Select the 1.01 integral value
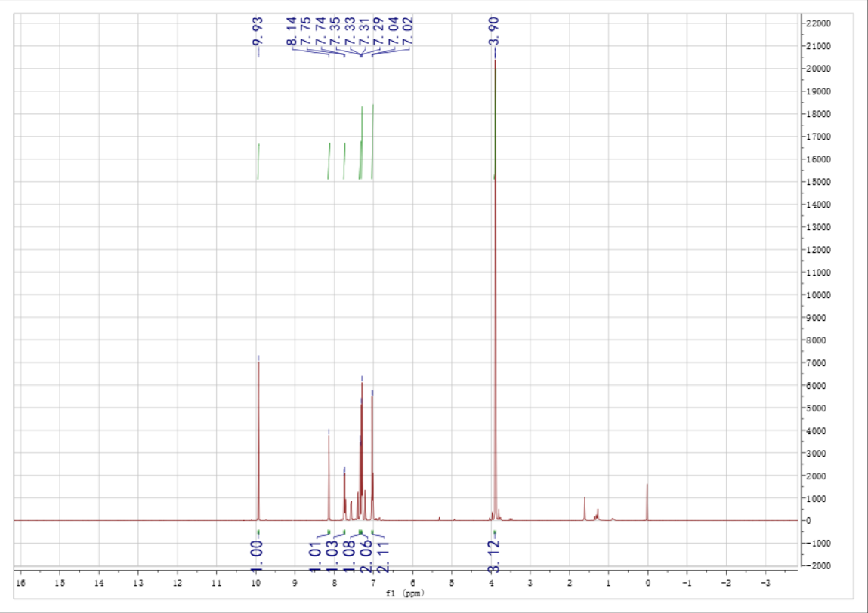868x613 pixels. point(315,556)
